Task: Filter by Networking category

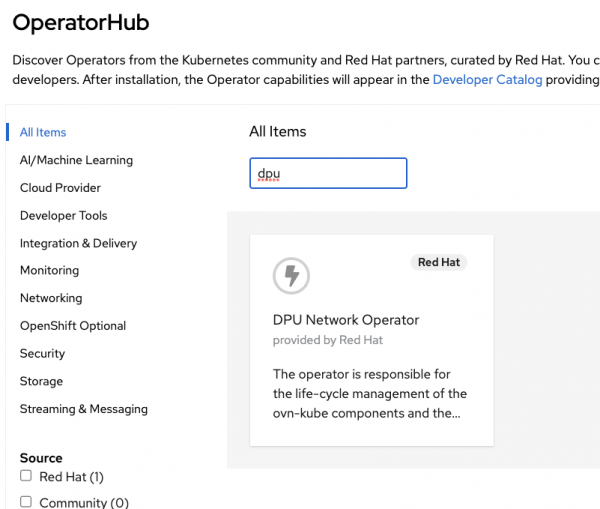Action: [51, 298]
